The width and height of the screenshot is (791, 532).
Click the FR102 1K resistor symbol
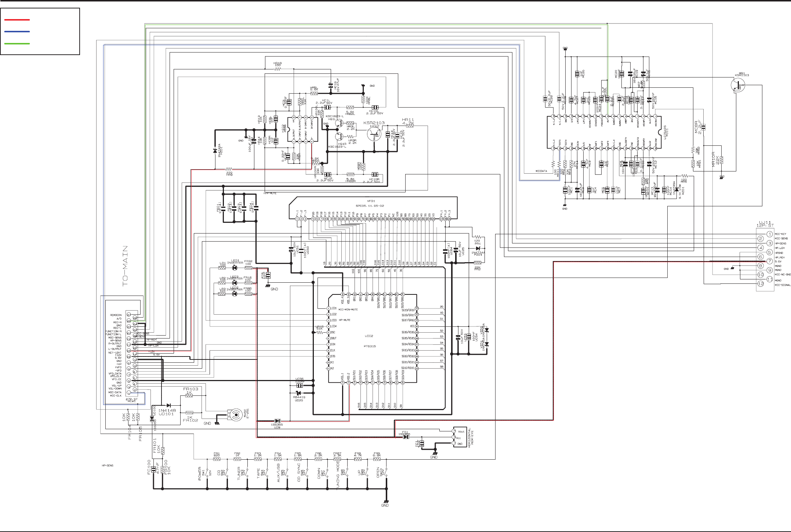pyautogui.click(x=190, y=413)
